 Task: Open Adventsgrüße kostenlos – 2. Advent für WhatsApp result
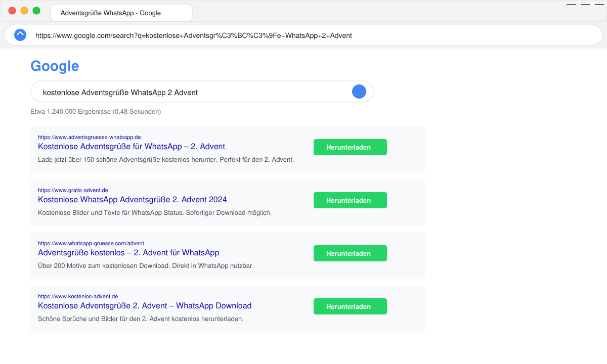tap(128, 252)
